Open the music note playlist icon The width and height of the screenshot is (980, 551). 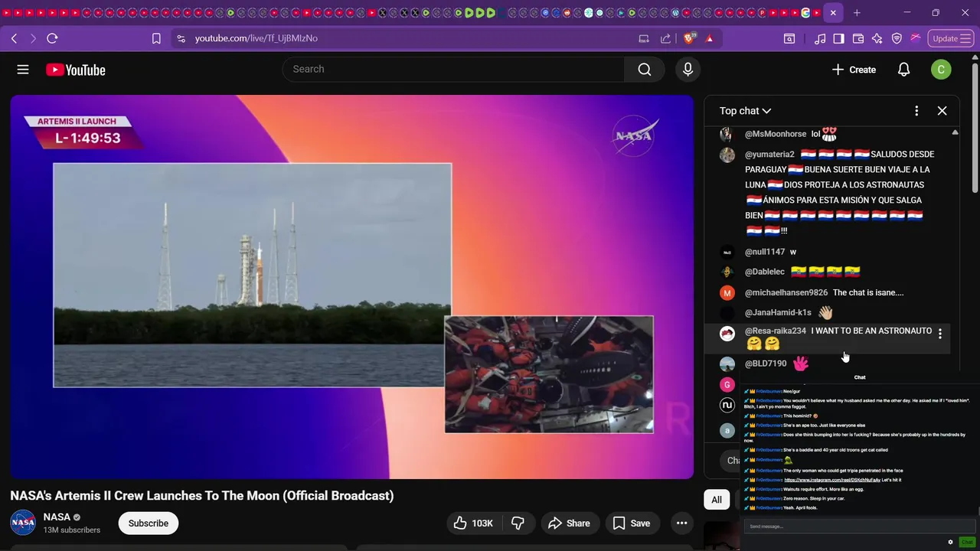[820, 38]
